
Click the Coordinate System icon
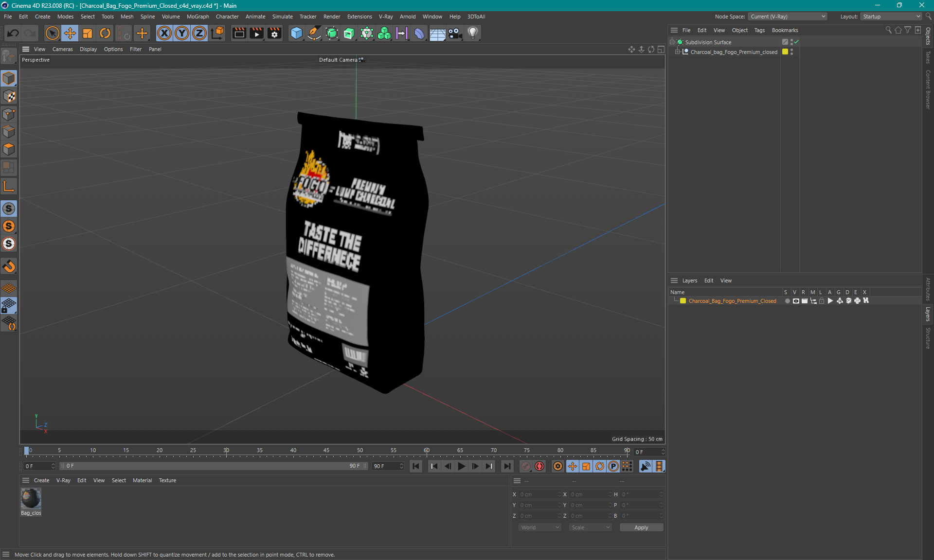[x=217, y=33]
